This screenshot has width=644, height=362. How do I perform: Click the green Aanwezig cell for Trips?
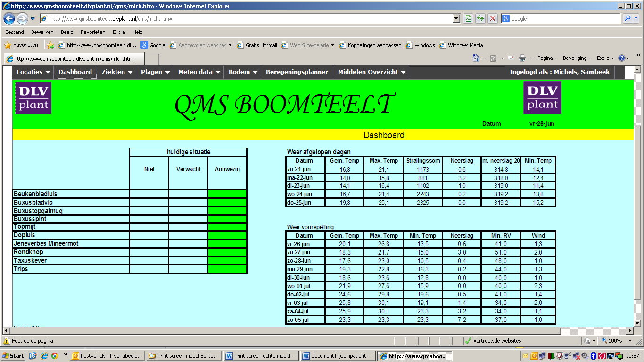(227, 269)
